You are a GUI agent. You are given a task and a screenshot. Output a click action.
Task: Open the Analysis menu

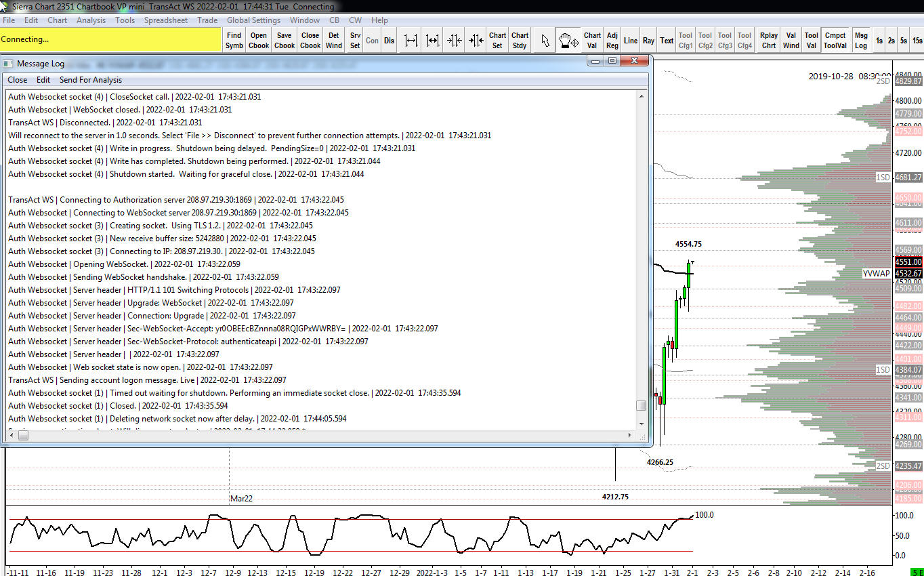point(91,20)
